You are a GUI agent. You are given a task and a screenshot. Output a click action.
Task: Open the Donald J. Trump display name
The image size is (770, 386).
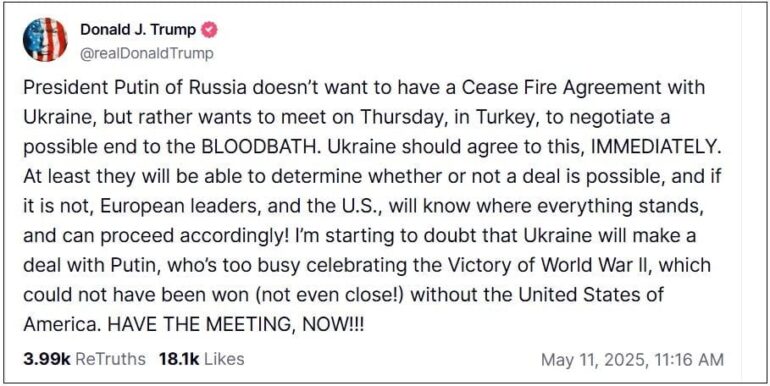138,30
